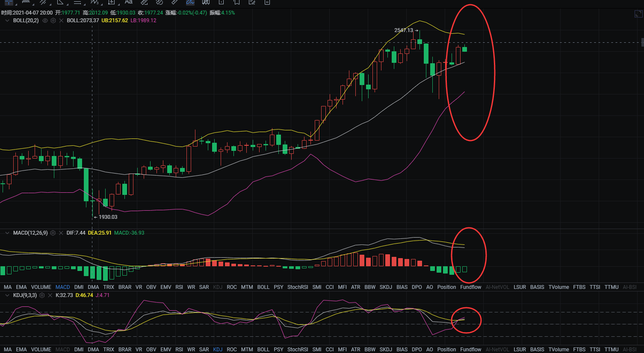Switch upper sub-chart to OBV indicator

click(151, 287)
